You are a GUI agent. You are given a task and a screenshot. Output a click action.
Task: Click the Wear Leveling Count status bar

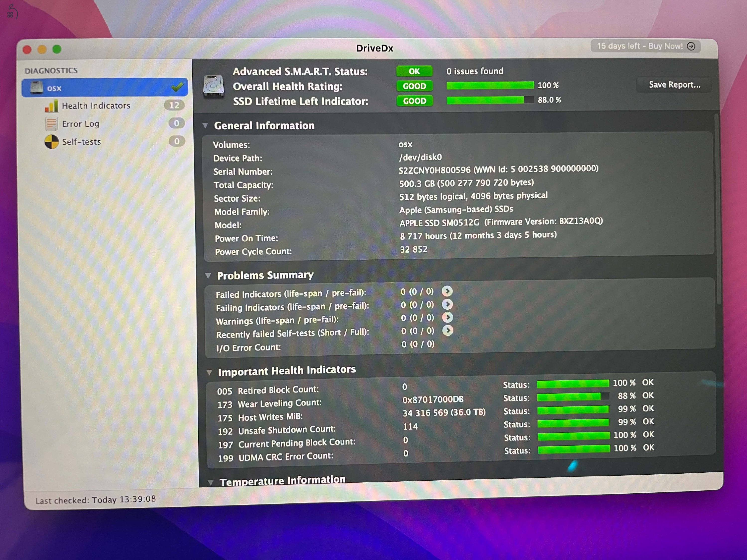(573, 397)
